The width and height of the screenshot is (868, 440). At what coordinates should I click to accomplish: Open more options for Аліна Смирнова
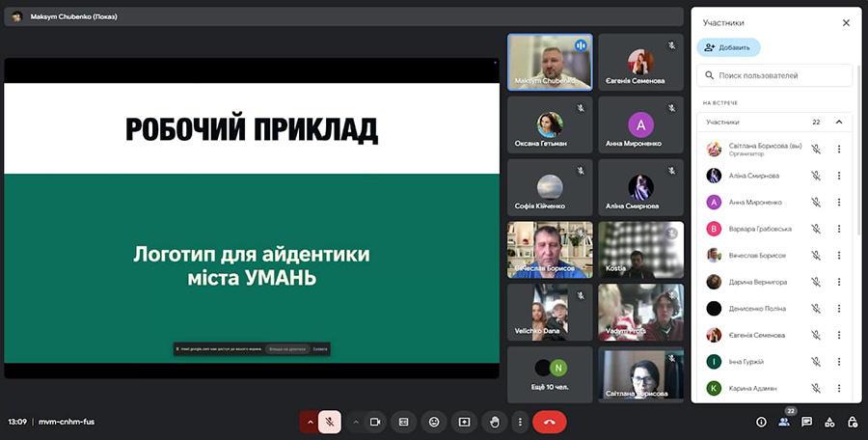[x=839, y=176]
